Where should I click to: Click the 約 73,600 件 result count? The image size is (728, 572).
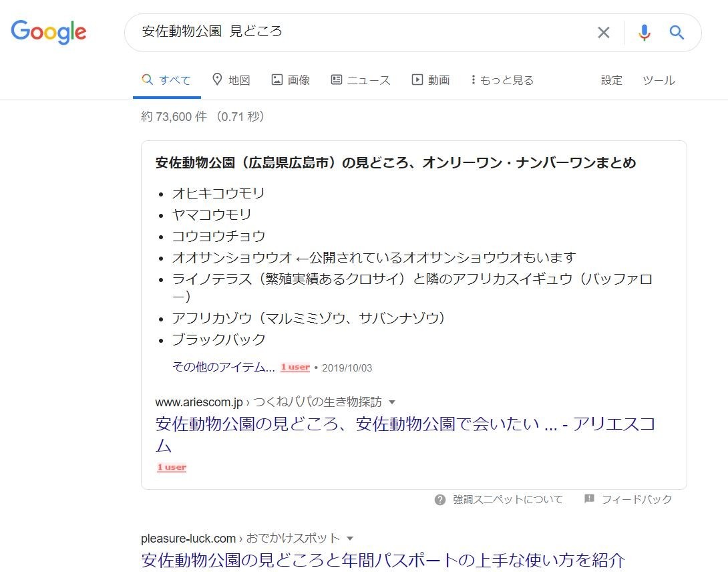click(174, 117)
